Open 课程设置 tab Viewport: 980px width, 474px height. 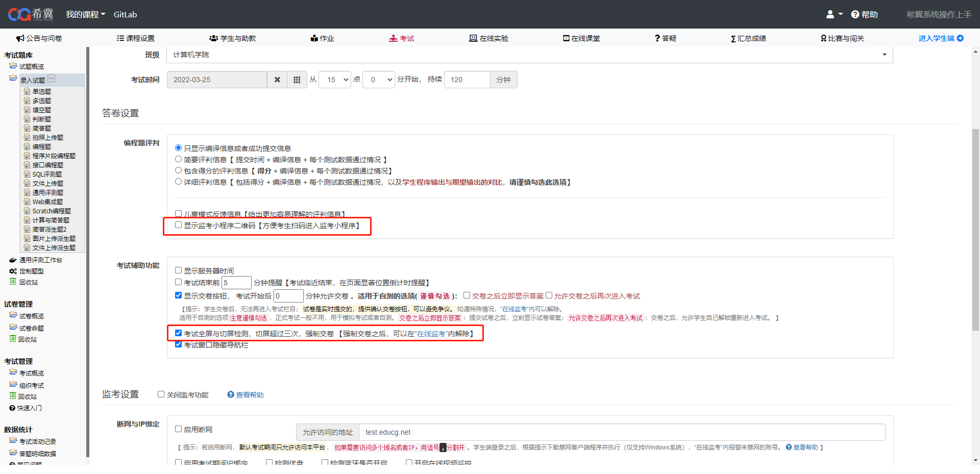click(135, 38)
